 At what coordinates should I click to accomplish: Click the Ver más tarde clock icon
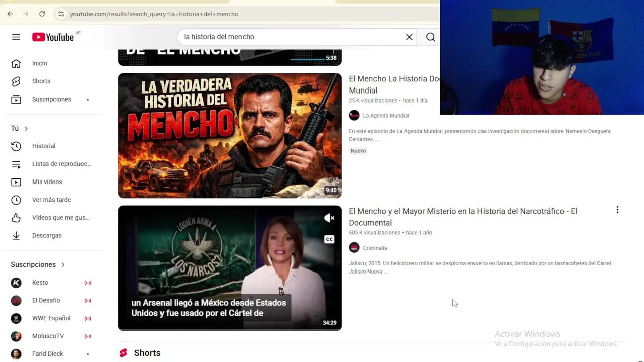[16, 200]
